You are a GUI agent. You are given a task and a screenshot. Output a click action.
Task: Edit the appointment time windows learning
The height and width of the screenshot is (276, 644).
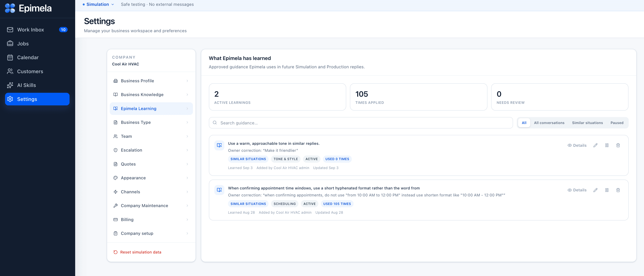(x=595, y=190)
